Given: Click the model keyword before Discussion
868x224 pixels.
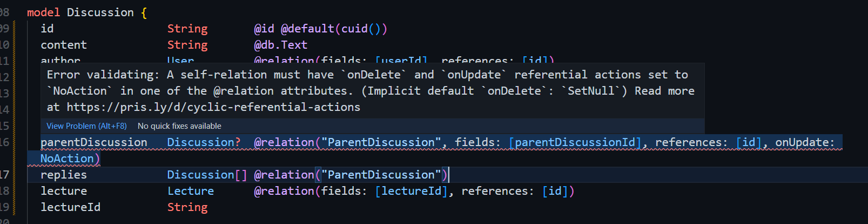Looking at the screenshot, I should pos(43,12).
